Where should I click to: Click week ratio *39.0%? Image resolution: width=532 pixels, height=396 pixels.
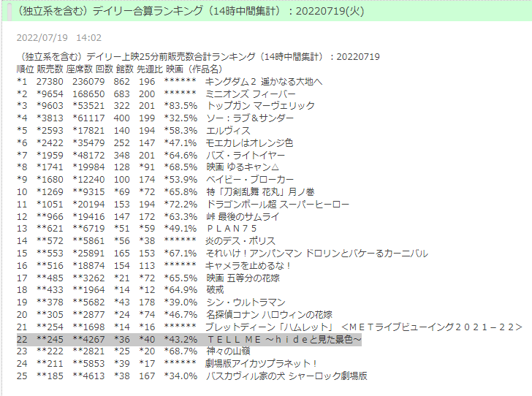[180, 302]
